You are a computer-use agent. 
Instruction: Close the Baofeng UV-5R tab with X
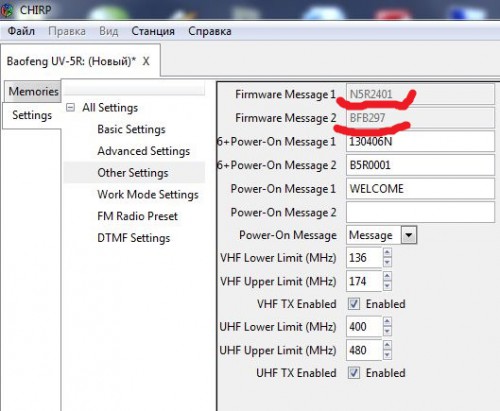[x=146, y=61]
